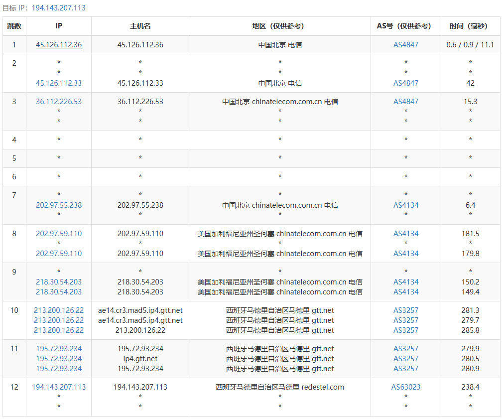Open IP link 36.112.226.53 in hop 3
This screenshot has height=420, width=504.
click(x=59, y=101)
